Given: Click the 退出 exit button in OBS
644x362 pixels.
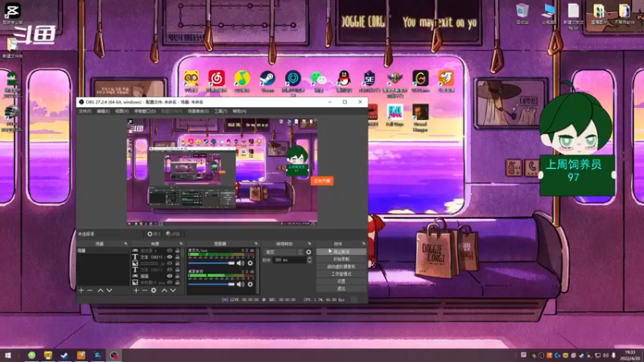Looking at the screenshot, I should pos(341,289).
